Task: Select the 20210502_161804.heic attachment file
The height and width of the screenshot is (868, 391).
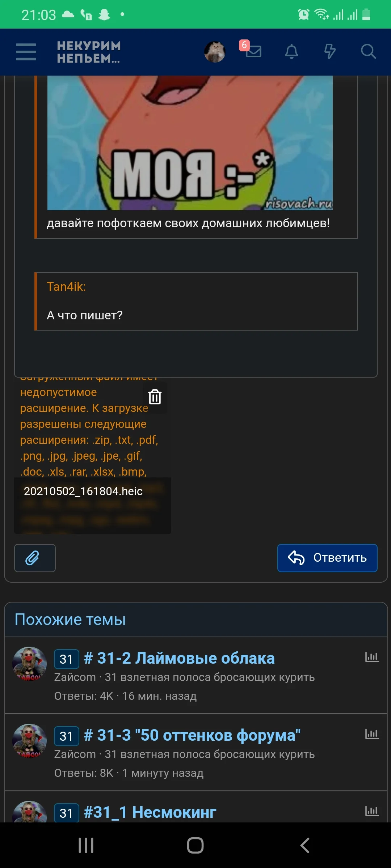Action: pyautogui.click(x=83, y=491)
